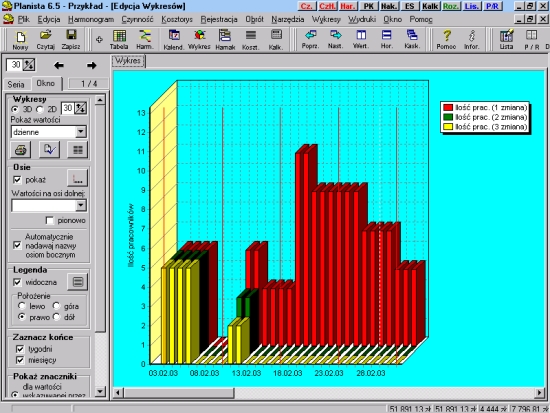Click the left black arrow in side panel
Screen dimensions: 550x413
click(59, 65)
